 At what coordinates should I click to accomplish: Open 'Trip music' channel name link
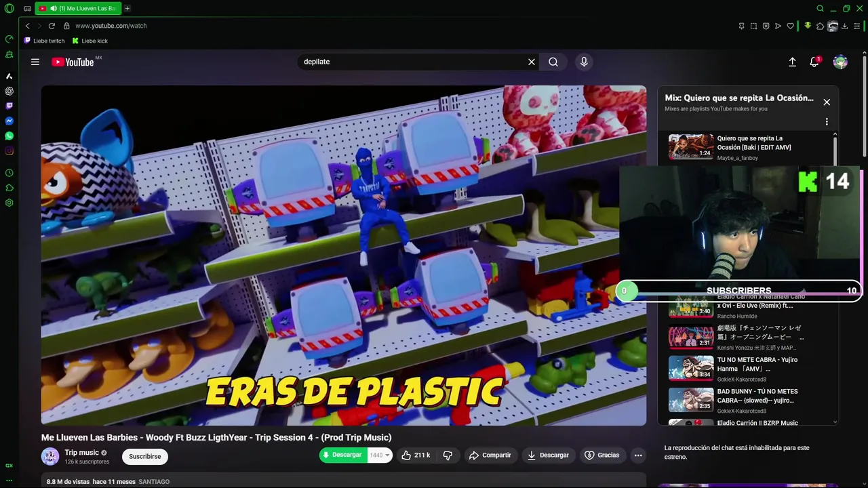[81, 453]
